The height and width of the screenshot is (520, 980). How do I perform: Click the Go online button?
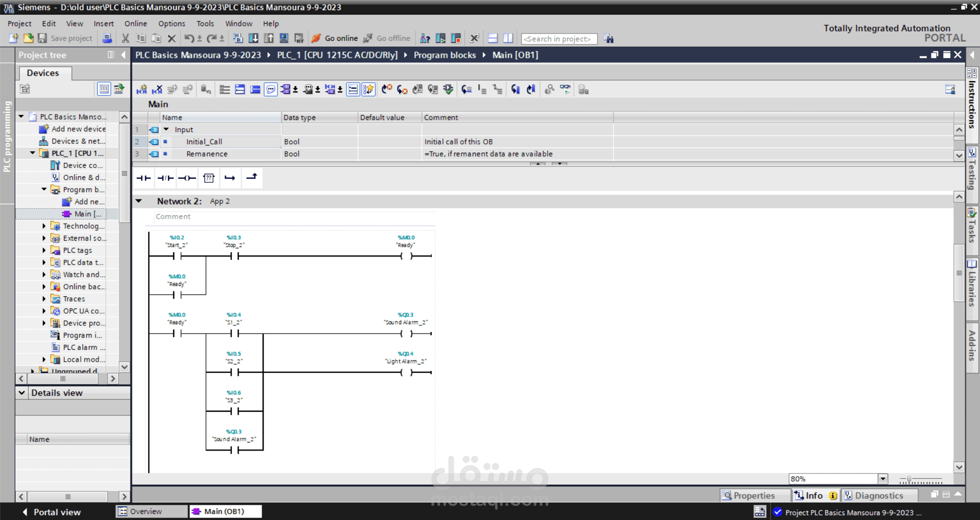(335, 38)
